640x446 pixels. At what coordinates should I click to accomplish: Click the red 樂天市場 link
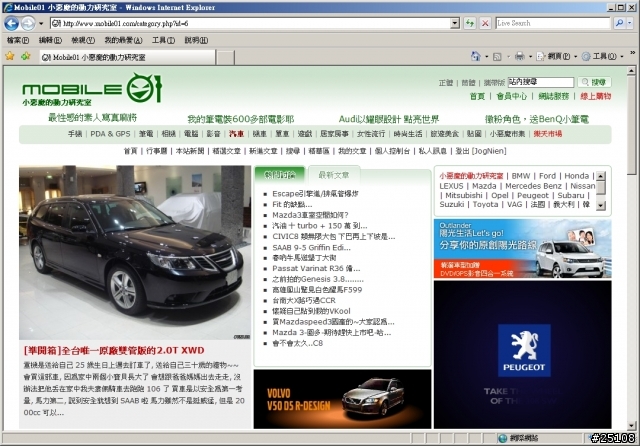(548, 134)
